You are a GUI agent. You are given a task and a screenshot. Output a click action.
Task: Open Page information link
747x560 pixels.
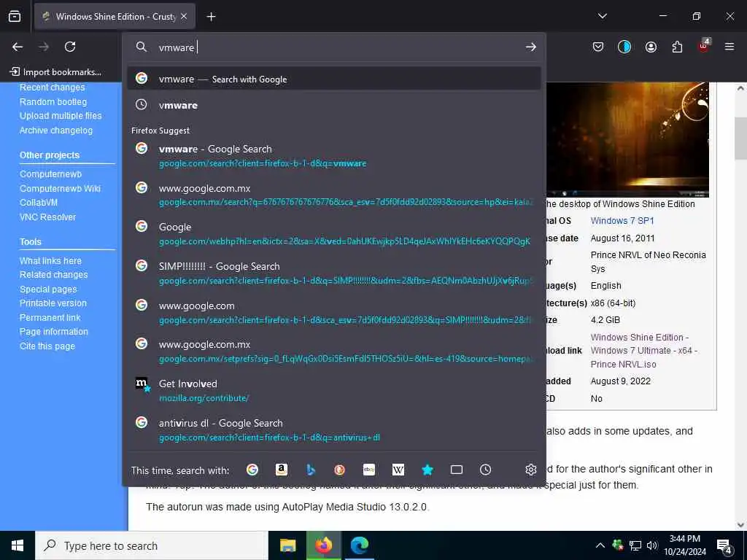click(54, 332)
